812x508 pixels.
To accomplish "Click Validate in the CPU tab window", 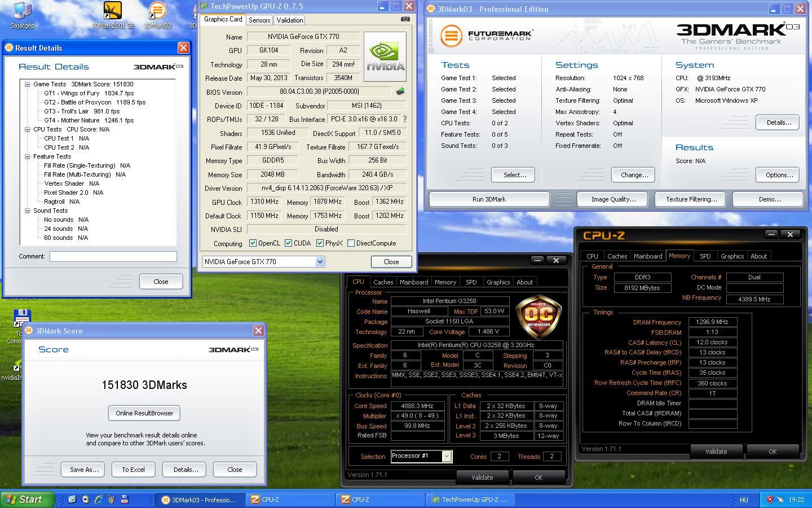I will click(482, 478).
